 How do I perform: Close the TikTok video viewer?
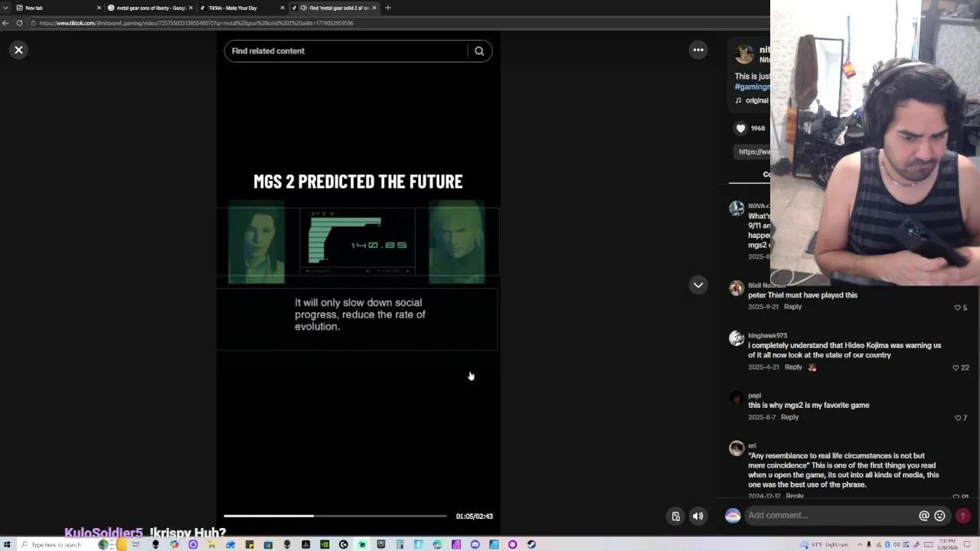[x=18, y=50]
